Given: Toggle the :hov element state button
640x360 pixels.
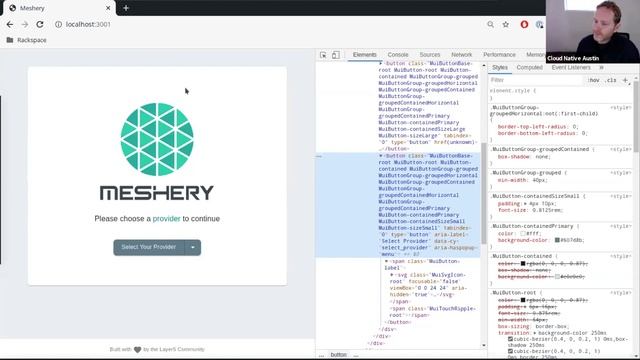Looking at the screenshot, I should tap(594, 80).
